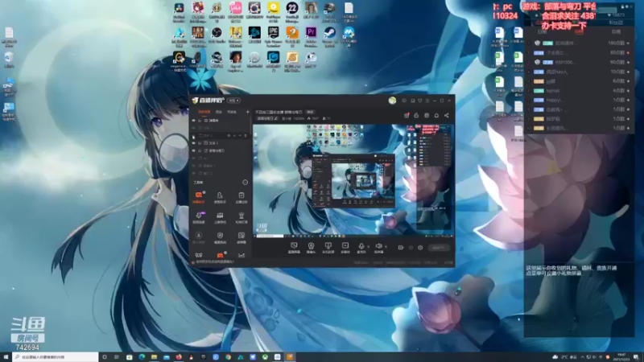
Task: Click the live preview thumbnail
Action: 353,180
